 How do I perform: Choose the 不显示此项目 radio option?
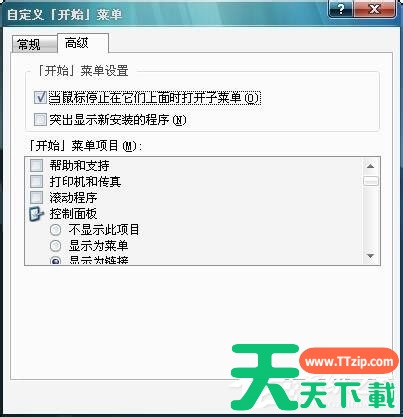56,230
